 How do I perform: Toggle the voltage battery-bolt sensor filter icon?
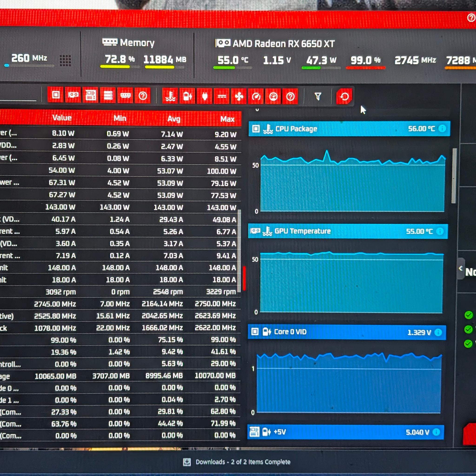click(187, 96)
